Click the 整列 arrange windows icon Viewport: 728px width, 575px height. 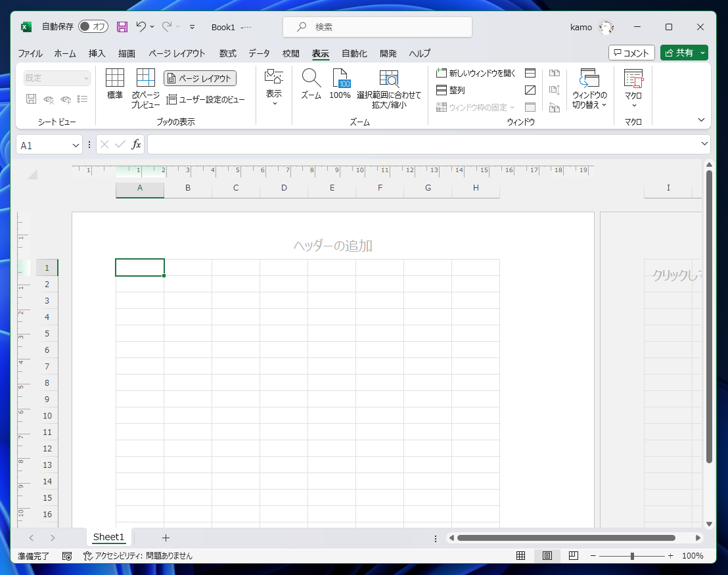(442, 90)
